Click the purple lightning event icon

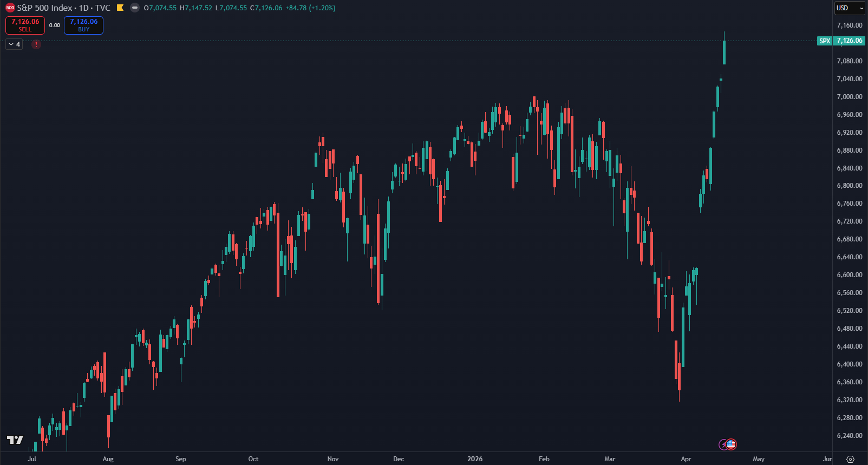pyautogui.click(x=723, y=445)
